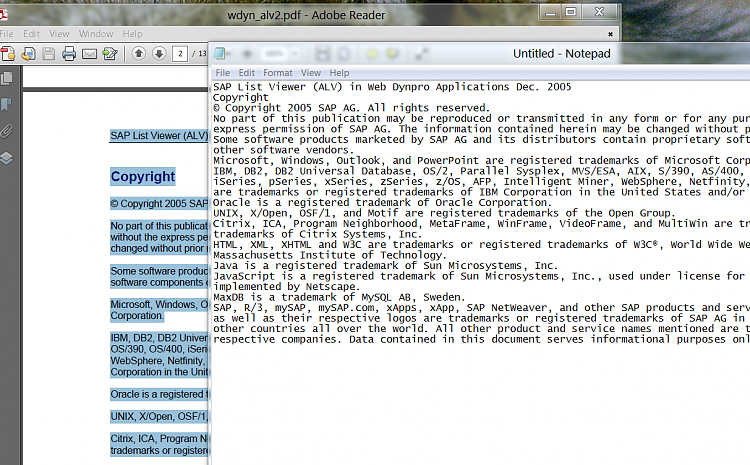Open the View menu in Notepad
This screenshot has height=465, width=750.
(311, 73)
